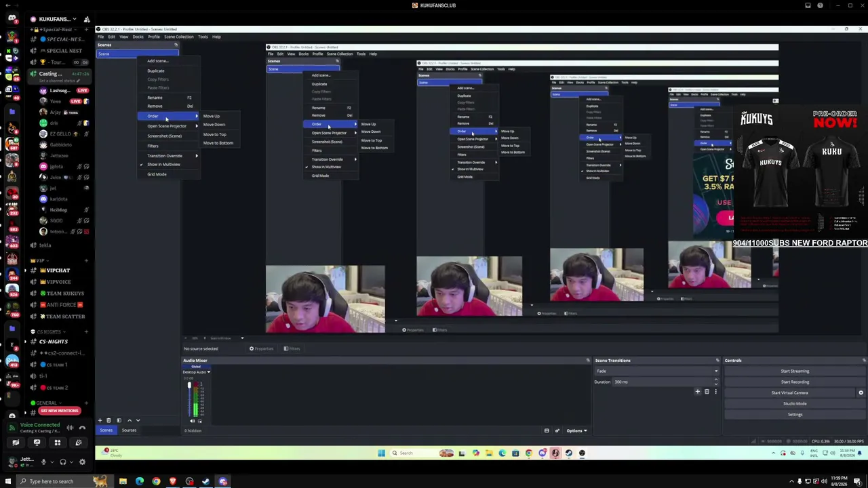The image size is (868, 488).
Task: Add channel to VIP category plus icon
Action: coord(86,260)
